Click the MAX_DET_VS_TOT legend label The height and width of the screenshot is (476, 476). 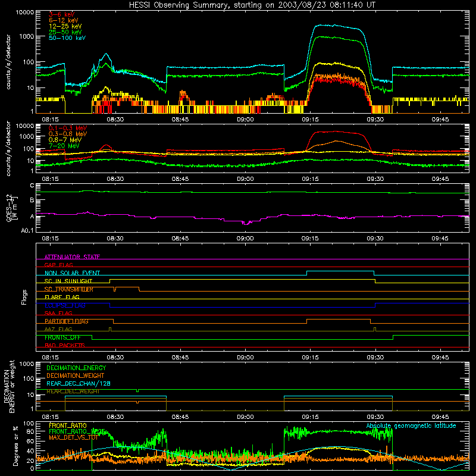tap(73, 437)
